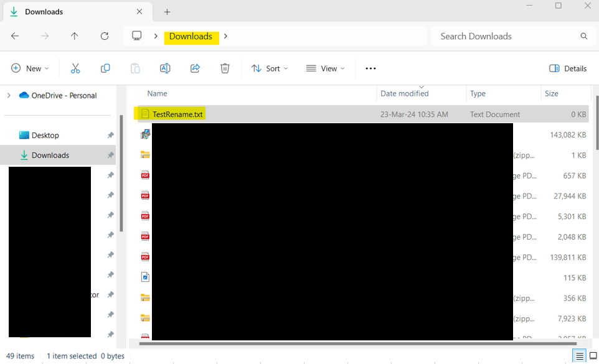Unpin Downloads using its pin icon
Screen dimensions: 599x364
coord(110,155)
